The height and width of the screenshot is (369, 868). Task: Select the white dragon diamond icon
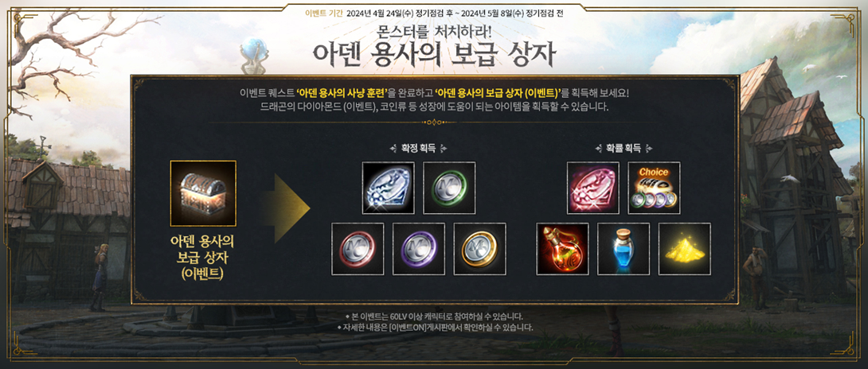tap(388, 188)
